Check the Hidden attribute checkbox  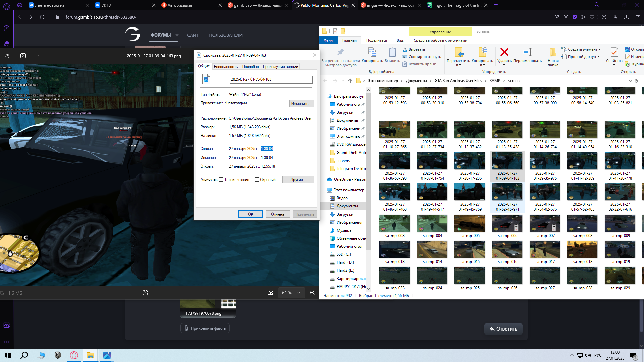point(257,180)
